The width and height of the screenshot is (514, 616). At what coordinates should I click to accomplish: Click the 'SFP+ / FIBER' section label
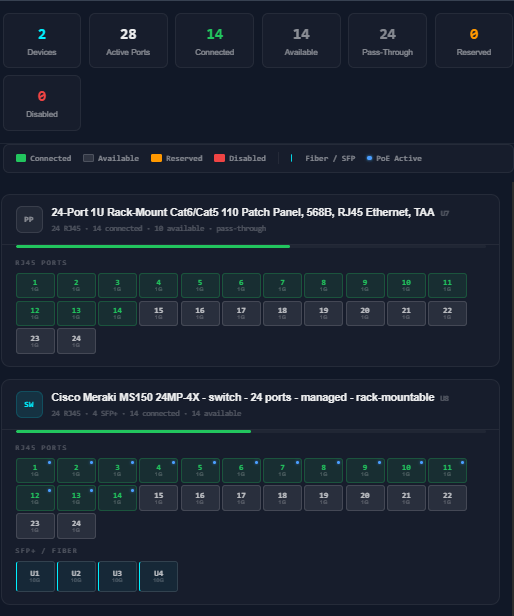point(46,551)
